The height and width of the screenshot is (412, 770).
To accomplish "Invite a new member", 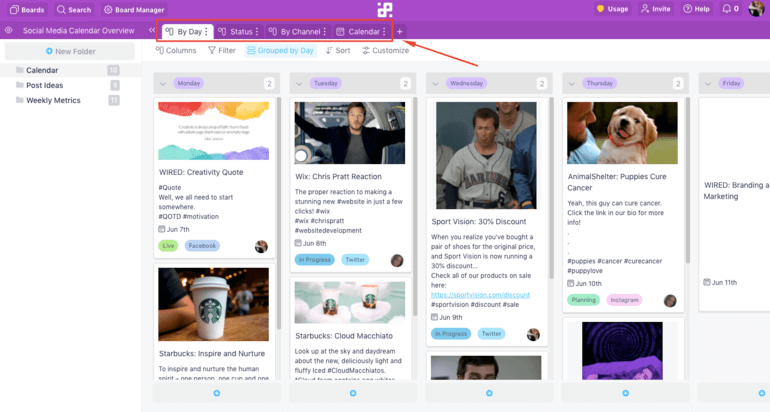I will 656,9.
